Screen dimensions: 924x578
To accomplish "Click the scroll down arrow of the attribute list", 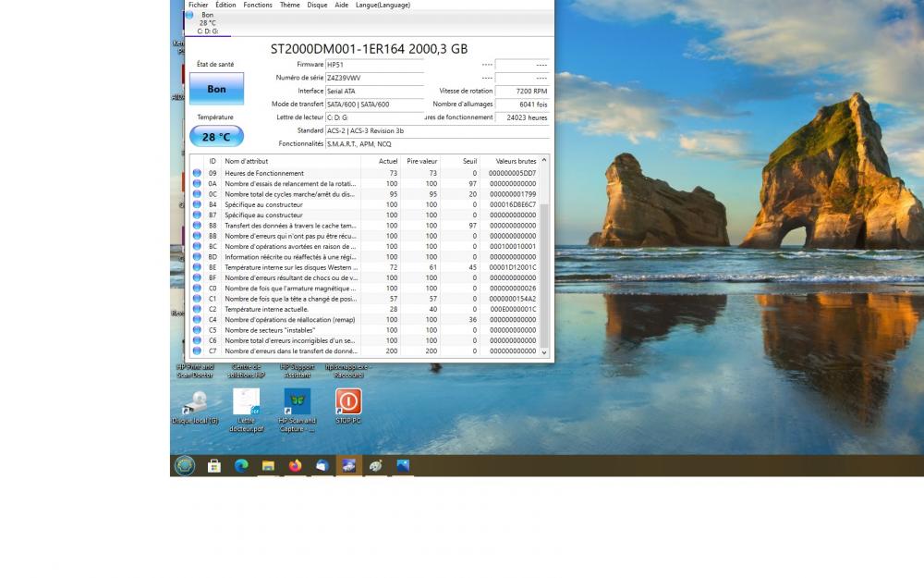I will coord(544,352).
